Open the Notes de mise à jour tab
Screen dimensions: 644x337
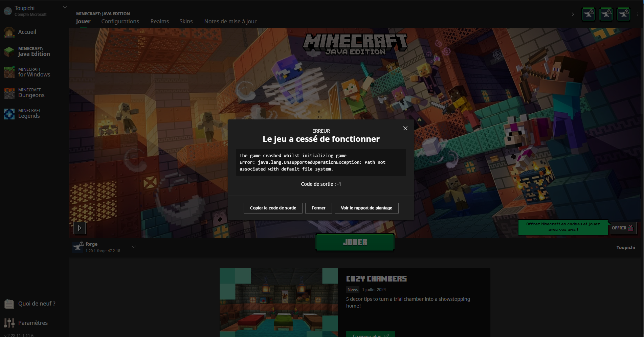(x=230, y=21)
